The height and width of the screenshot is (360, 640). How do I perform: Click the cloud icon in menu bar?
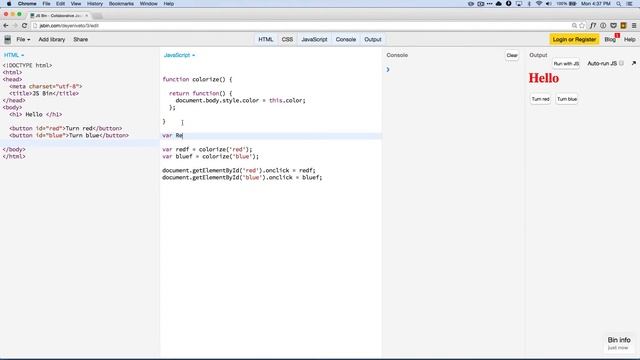pos(499,4)
